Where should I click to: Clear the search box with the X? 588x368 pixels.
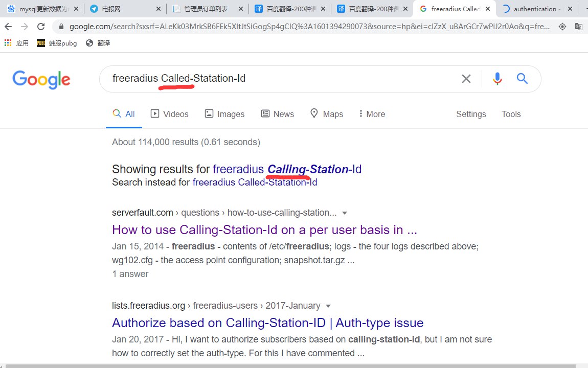tap(466, 79)
